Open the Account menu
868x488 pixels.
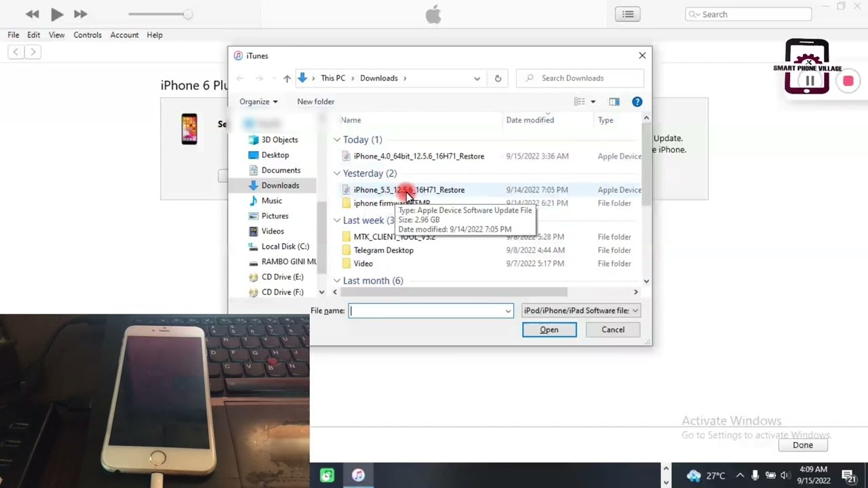click(x=124, y=35)
